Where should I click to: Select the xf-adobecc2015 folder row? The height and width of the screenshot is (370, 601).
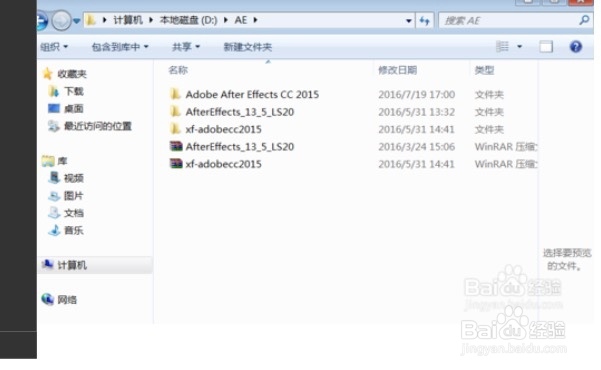[223, 129]
